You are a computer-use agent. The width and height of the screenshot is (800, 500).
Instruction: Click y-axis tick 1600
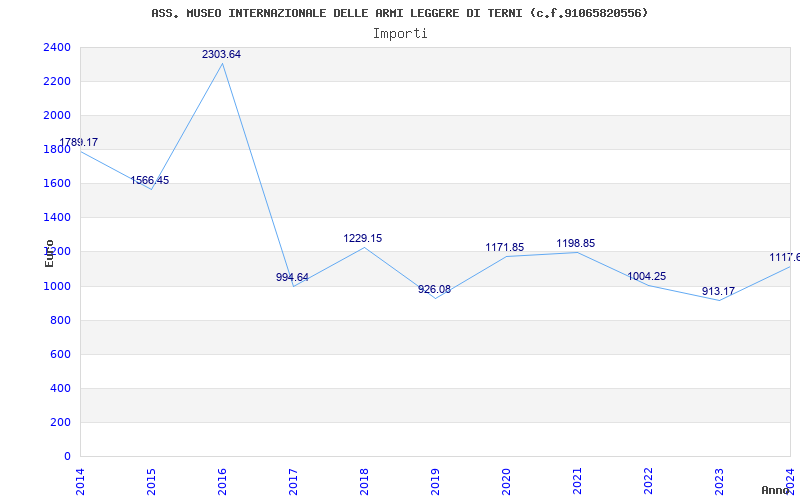click(57, 184)
